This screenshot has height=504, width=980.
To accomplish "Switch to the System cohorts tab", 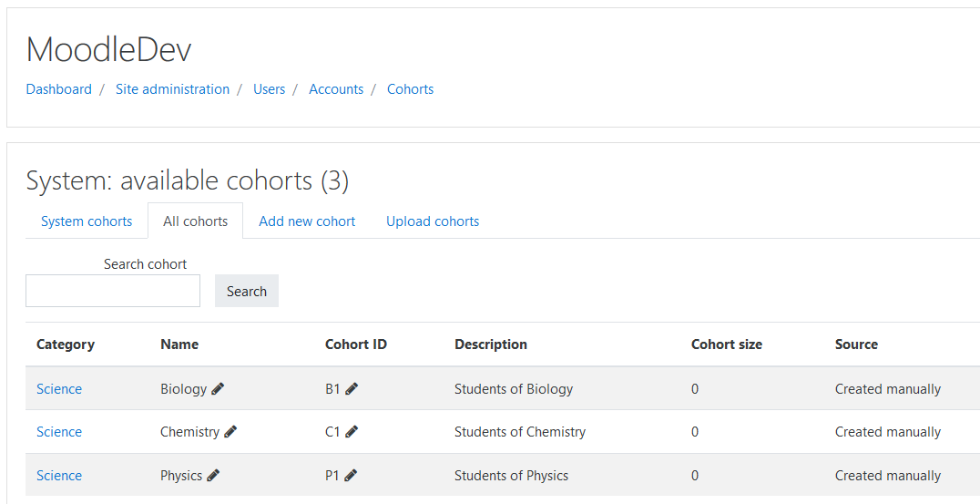I will point(87,221).
